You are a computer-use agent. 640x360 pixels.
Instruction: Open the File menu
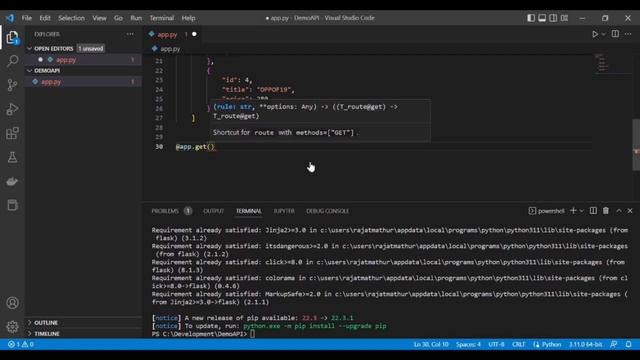tap(27, 18)
